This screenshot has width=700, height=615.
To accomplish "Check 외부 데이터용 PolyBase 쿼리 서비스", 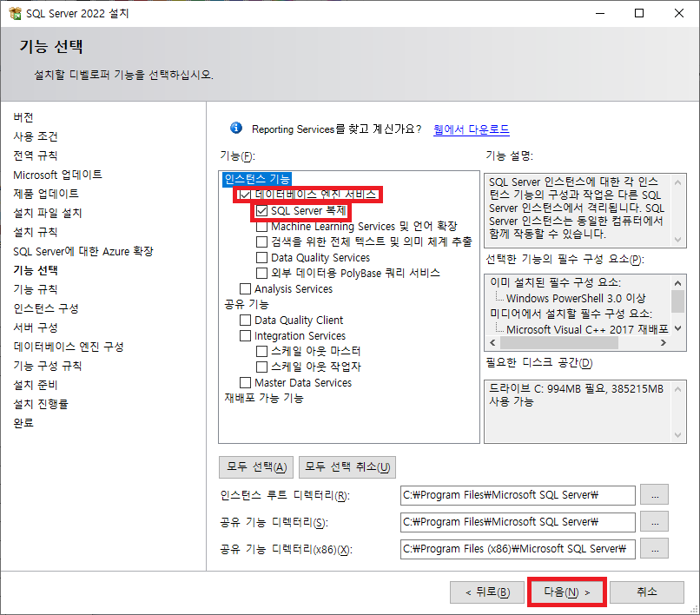I will tap(261, 273).
